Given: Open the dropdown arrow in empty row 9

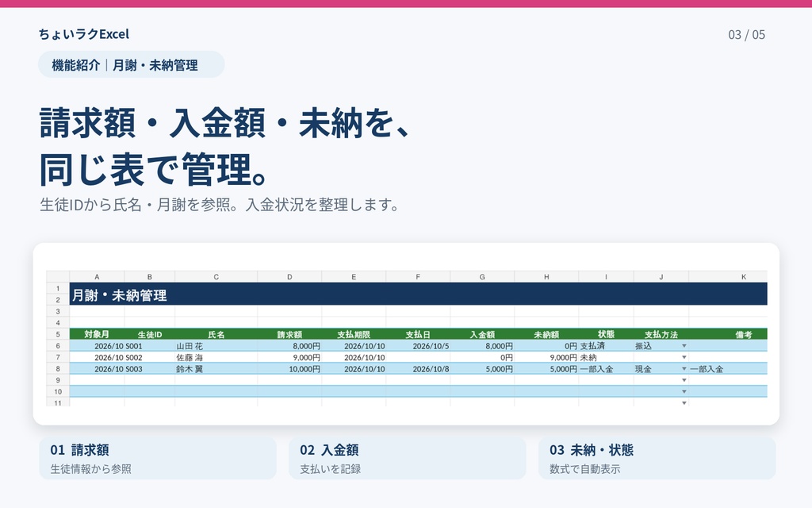Looking at the screenshot, I should 684,380.
